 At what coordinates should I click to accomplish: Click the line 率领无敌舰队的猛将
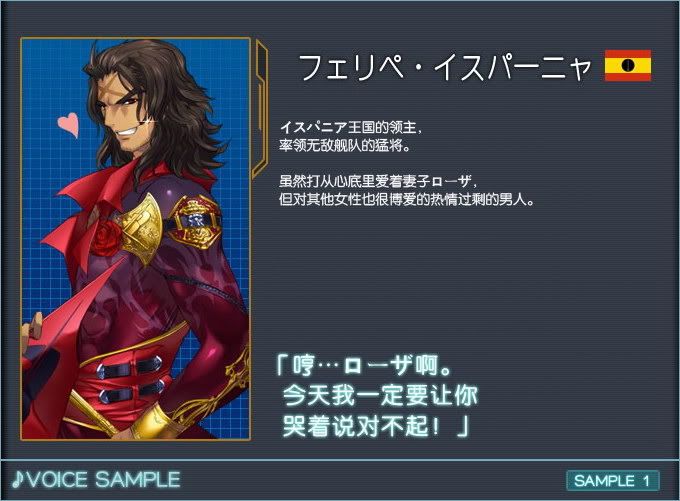point(345,145)
